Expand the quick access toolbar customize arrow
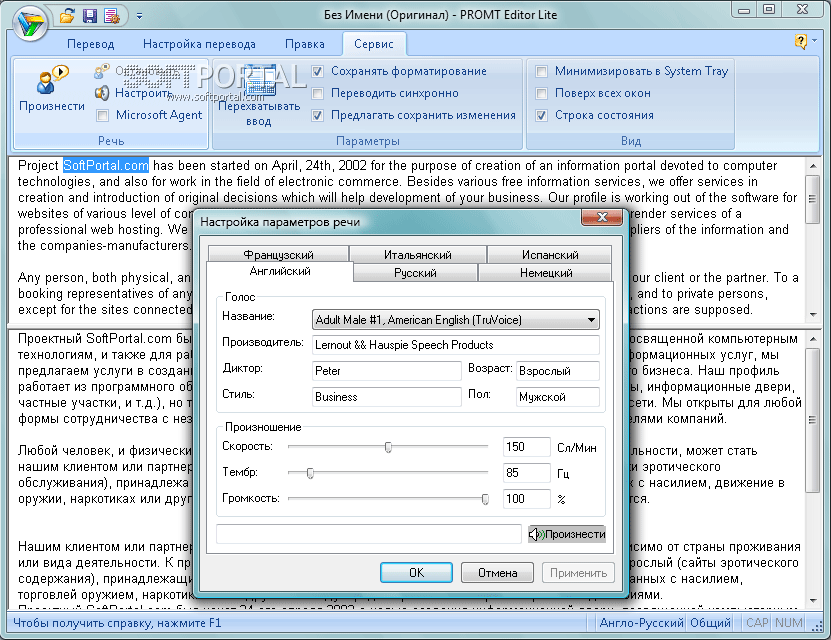Screen dimensions: 831x640 tap(139, 16)
